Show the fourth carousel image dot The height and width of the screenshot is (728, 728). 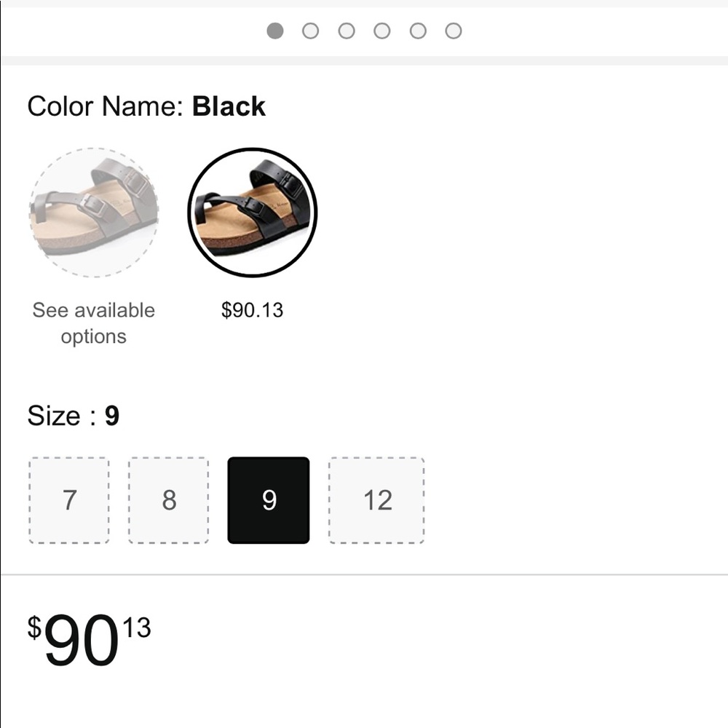(382, 31)
